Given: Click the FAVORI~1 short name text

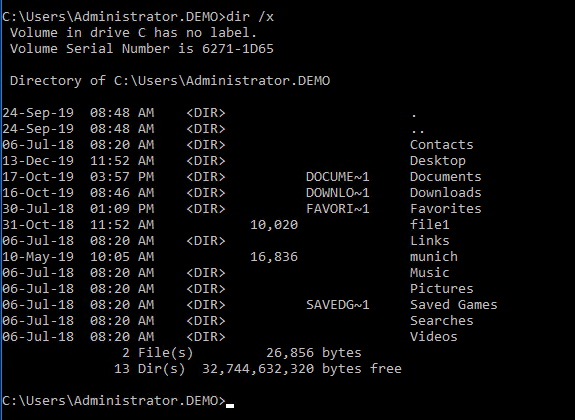Looking at the screenshot, I should pos(337,208).
